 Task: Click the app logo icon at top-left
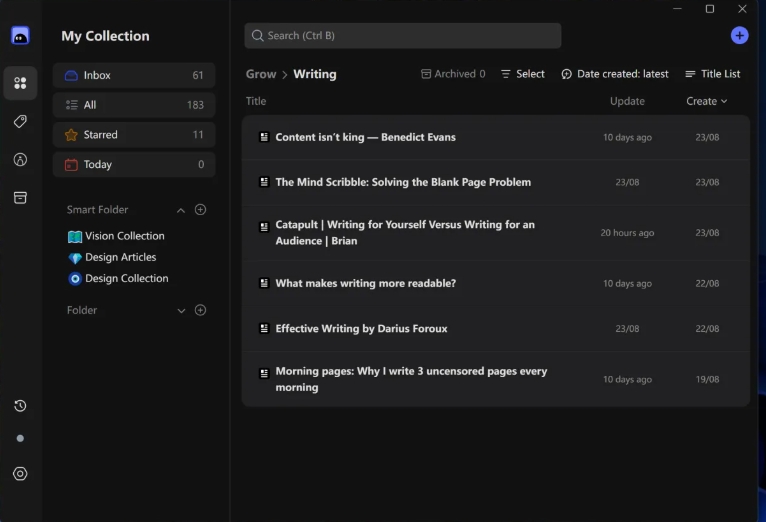[20, 36]
